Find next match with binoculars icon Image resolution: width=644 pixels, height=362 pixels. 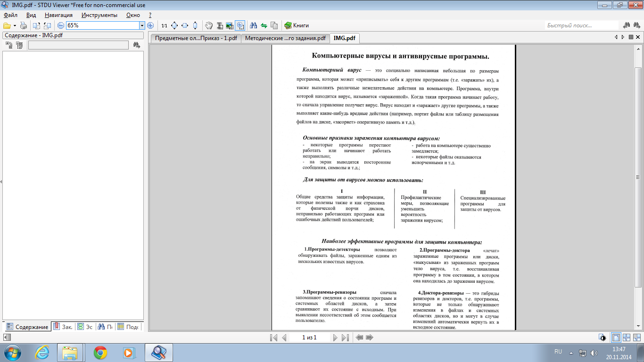point(637,25)
